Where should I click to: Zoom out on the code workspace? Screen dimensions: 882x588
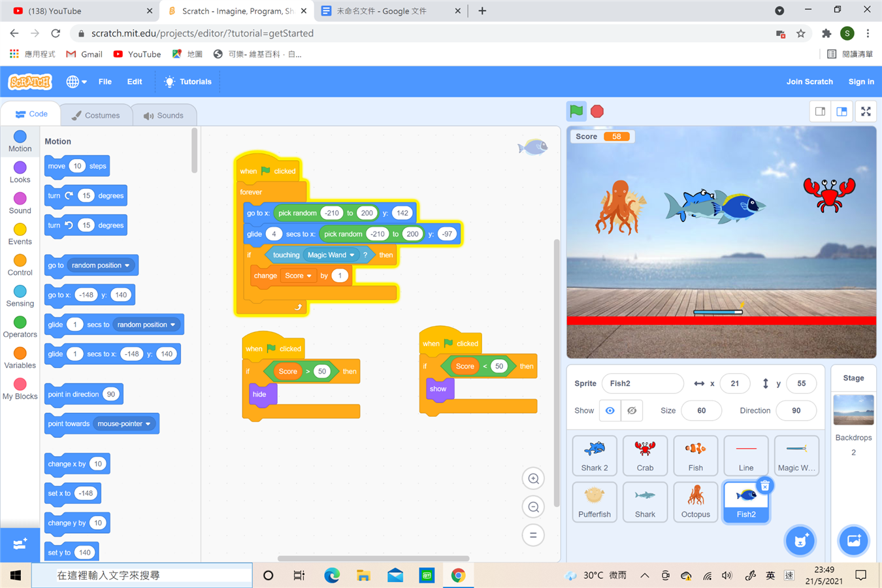(533, 507)
